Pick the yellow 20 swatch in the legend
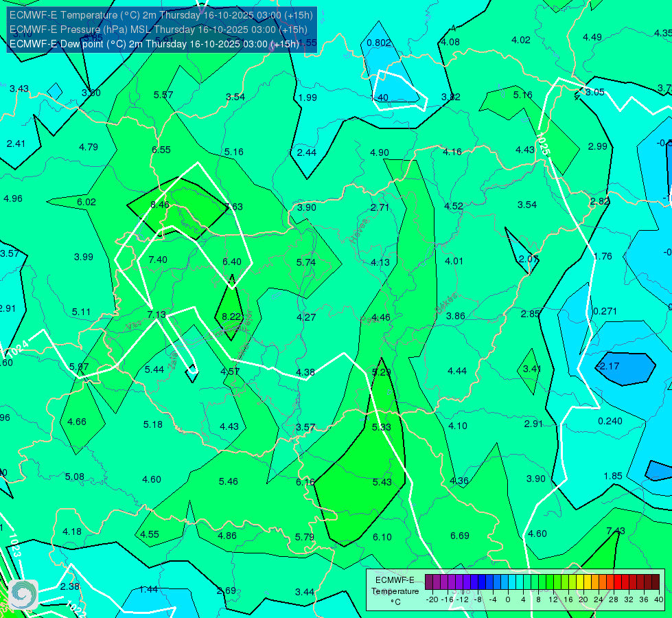Screen dimensions: 672x618 (580, 582)
